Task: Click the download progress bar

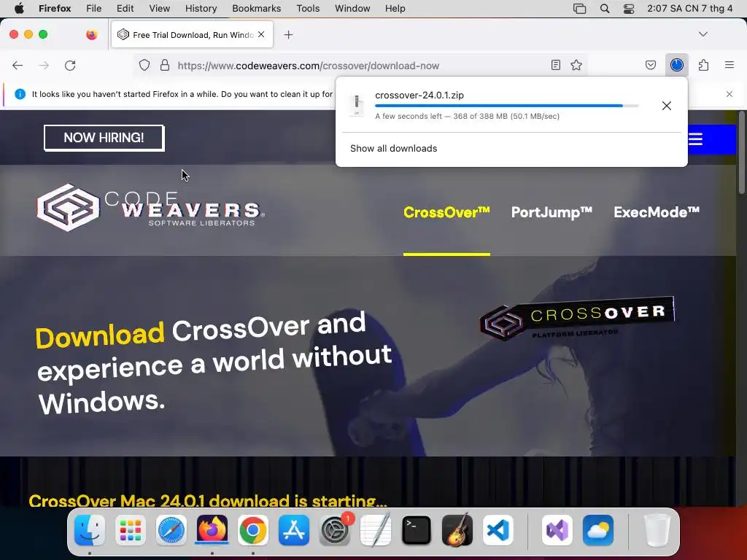Action: [507, 106]
